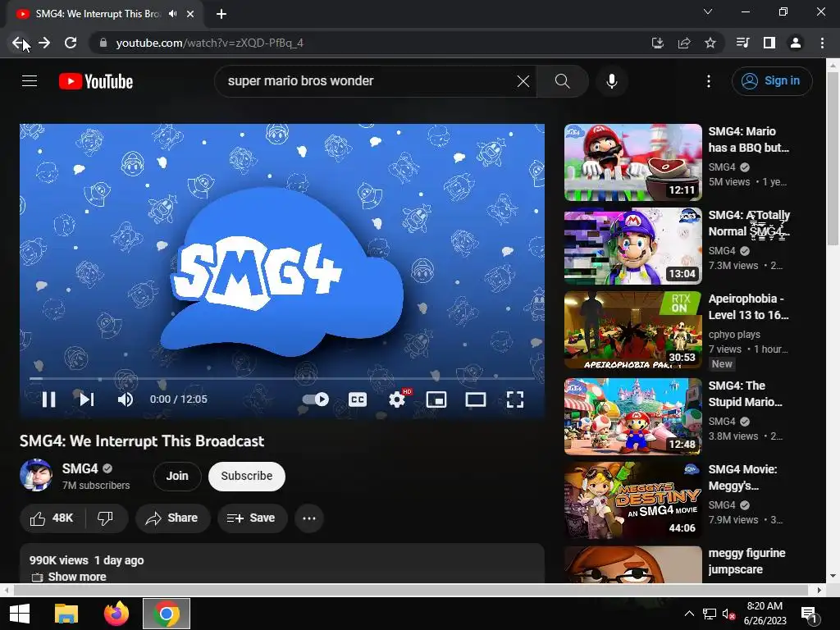Enter full screen mode
840x630 pixels.
click(x=515, y=399)
